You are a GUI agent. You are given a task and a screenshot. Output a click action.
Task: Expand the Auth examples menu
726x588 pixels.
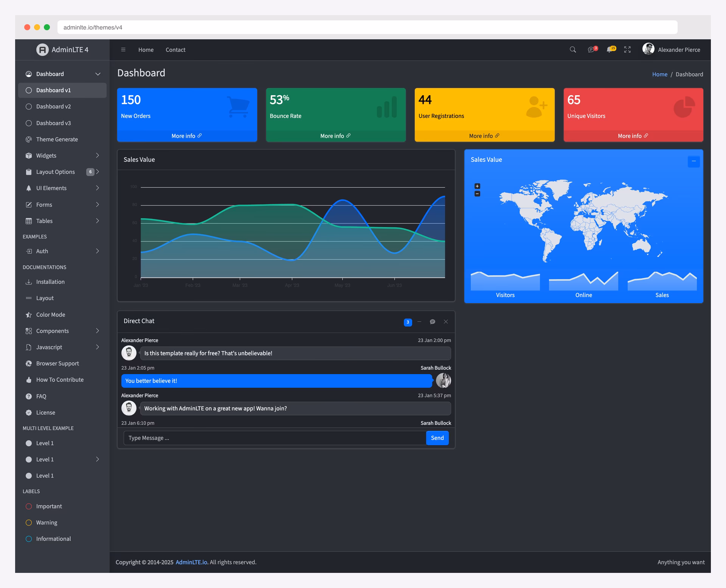tap(62, 251)
